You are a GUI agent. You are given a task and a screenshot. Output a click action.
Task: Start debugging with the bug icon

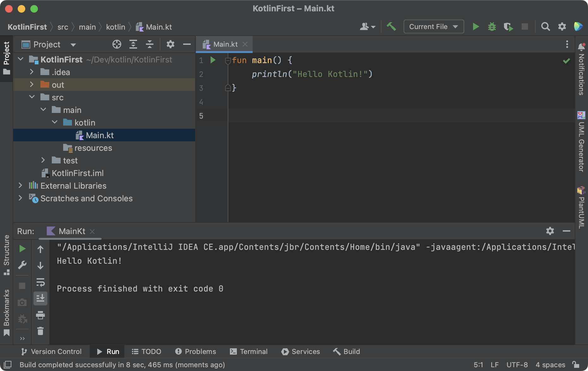(492, 26)
